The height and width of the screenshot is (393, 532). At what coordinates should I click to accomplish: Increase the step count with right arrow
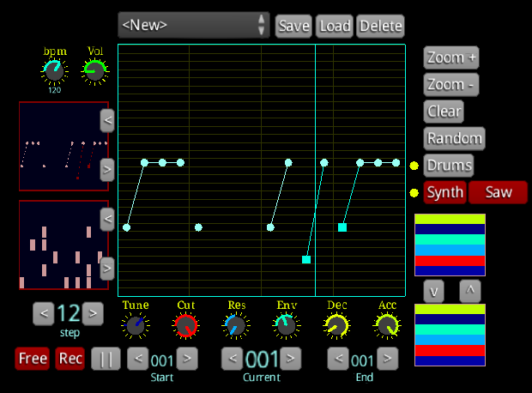click(94, 313)
